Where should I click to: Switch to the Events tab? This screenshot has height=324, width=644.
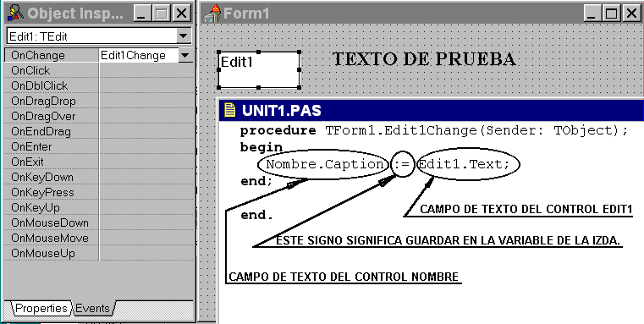click(93, 309)
